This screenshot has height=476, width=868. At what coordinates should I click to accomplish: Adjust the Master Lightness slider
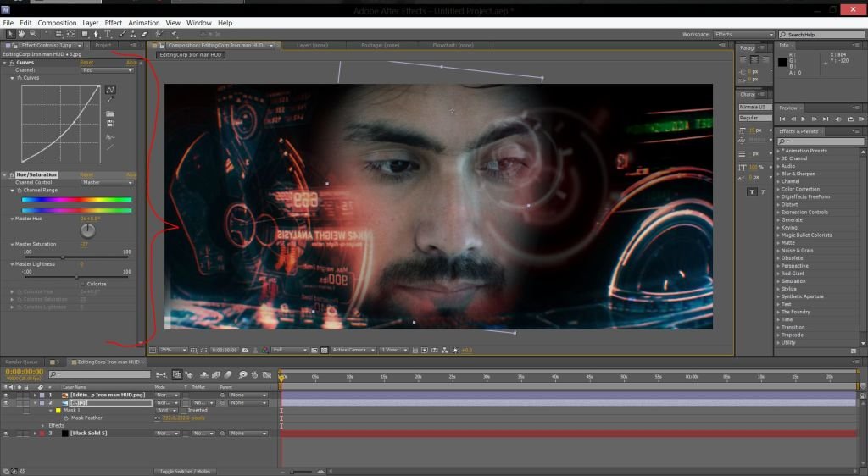pos(76,277)
